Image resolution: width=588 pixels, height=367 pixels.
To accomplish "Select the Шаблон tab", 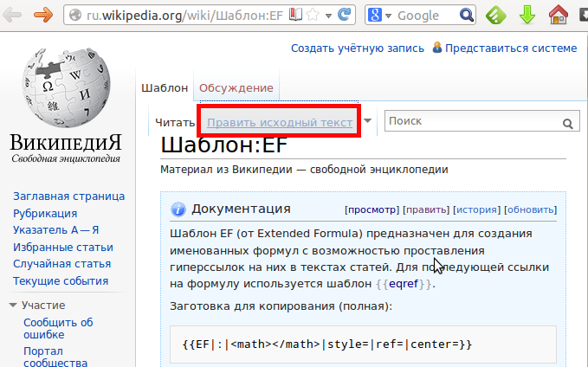I will 165,87.
